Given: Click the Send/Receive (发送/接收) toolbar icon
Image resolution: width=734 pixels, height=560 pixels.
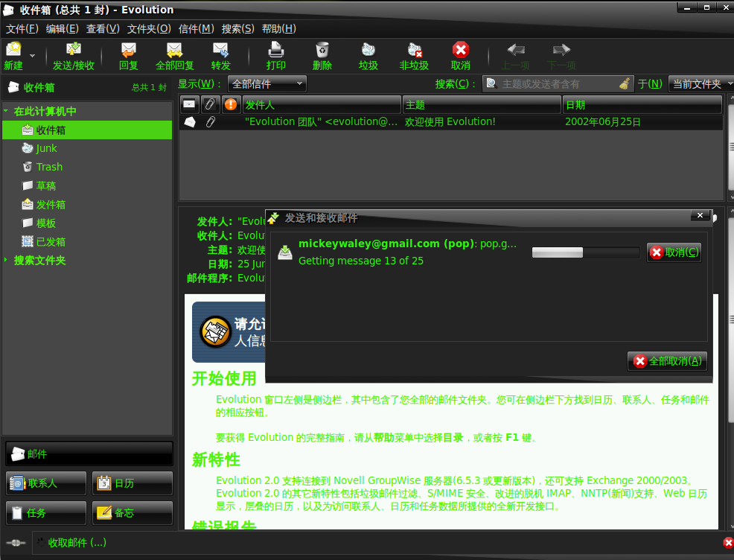Looking at the screenshot, I should [x=74, y=49].
